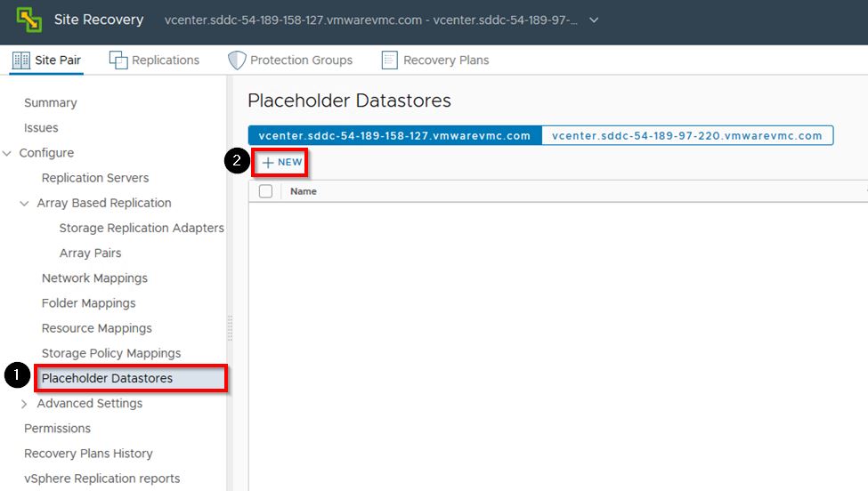The width and height of the screenshot is (868, 491).
Task: Select Replication Servers
Action: click(x=95, y=178)
